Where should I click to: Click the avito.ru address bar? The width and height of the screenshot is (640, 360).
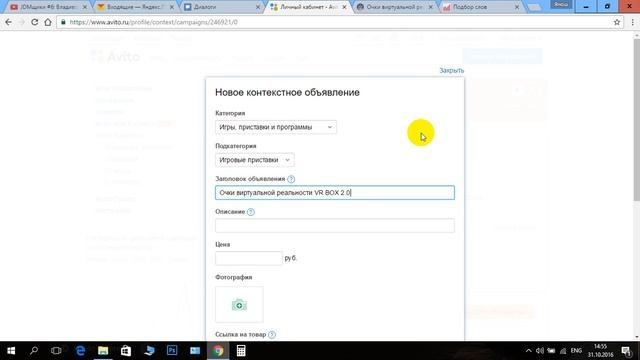coord(335,22)
